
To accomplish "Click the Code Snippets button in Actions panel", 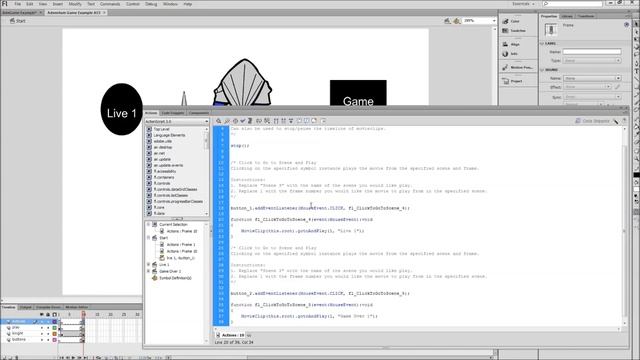I will click(x=592, y=121).
